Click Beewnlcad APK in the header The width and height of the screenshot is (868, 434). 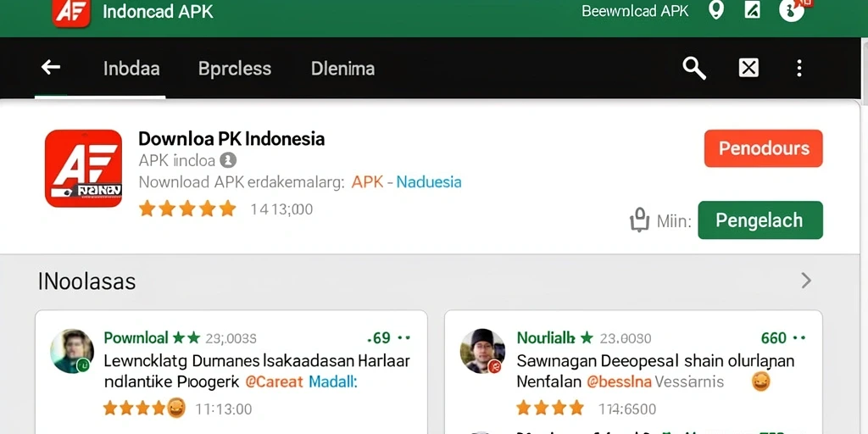[635, 10]
